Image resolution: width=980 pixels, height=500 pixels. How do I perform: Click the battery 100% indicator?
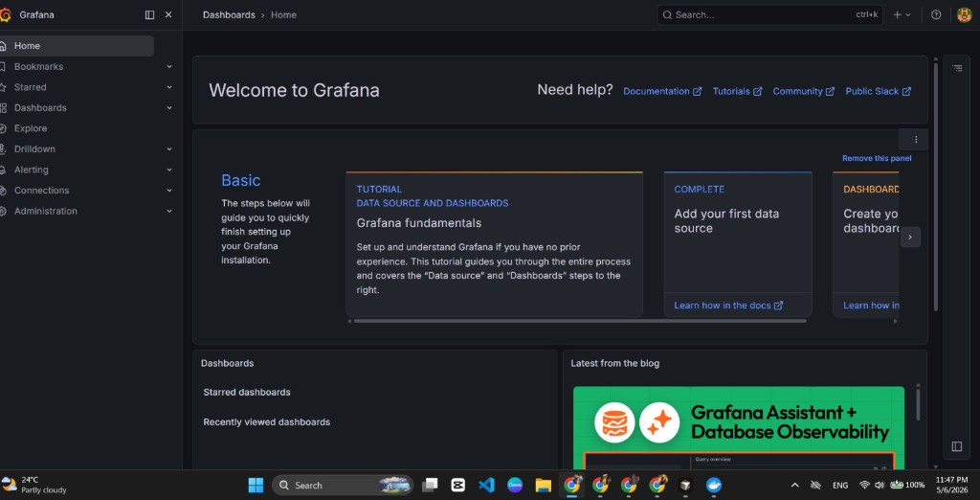(907, 485)
